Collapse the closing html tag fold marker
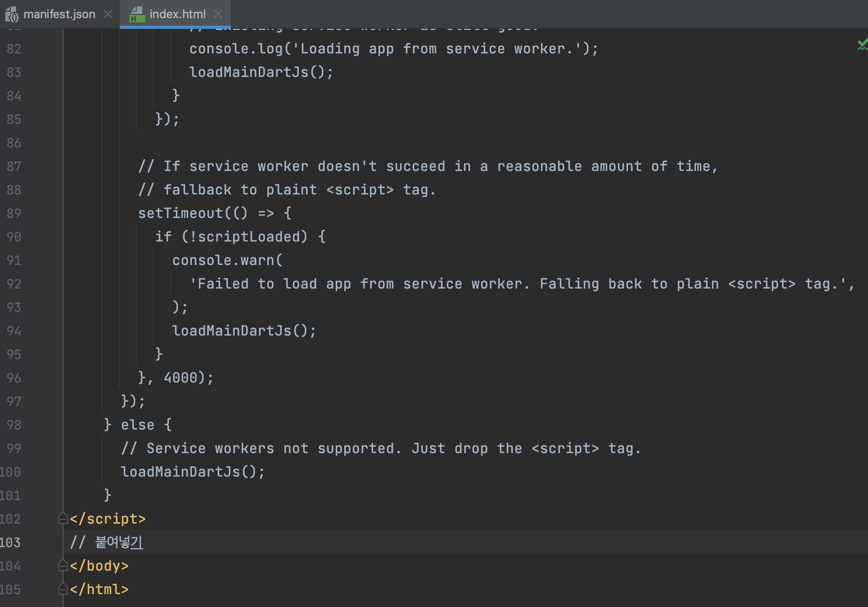 pyautogui.click(x=63, y=589)
